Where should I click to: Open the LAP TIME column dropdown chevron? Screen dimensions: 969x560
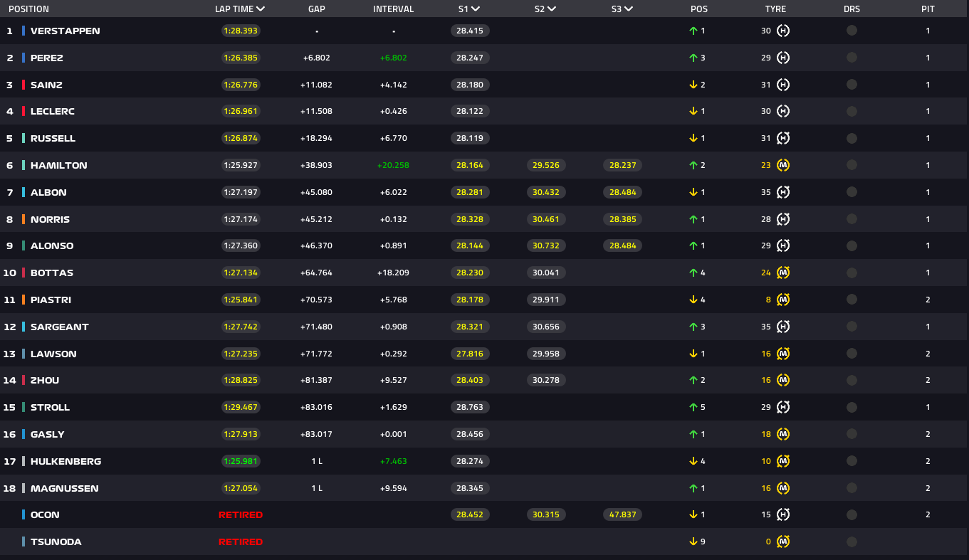click(260, 9)
